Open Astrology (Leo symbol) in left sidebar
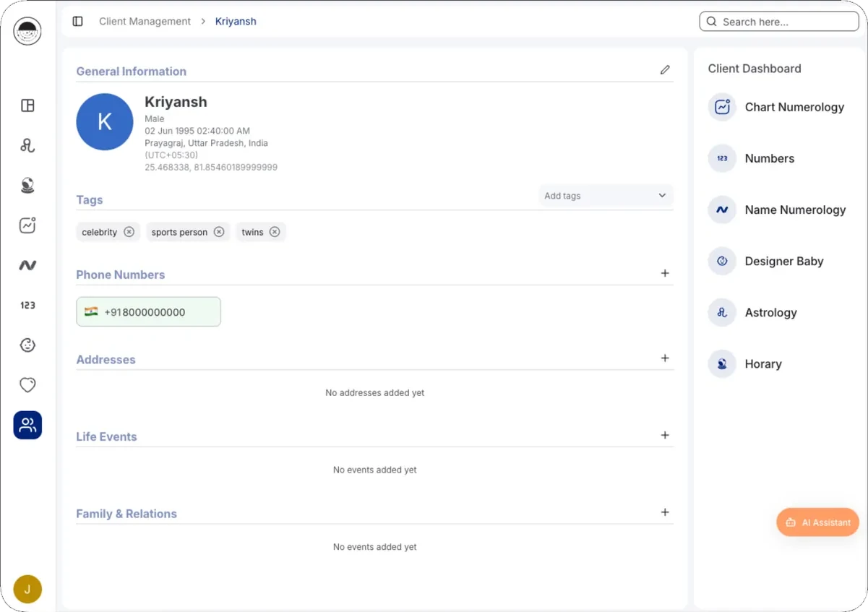This screenshot has width=868, height=612. click(27, 145)
